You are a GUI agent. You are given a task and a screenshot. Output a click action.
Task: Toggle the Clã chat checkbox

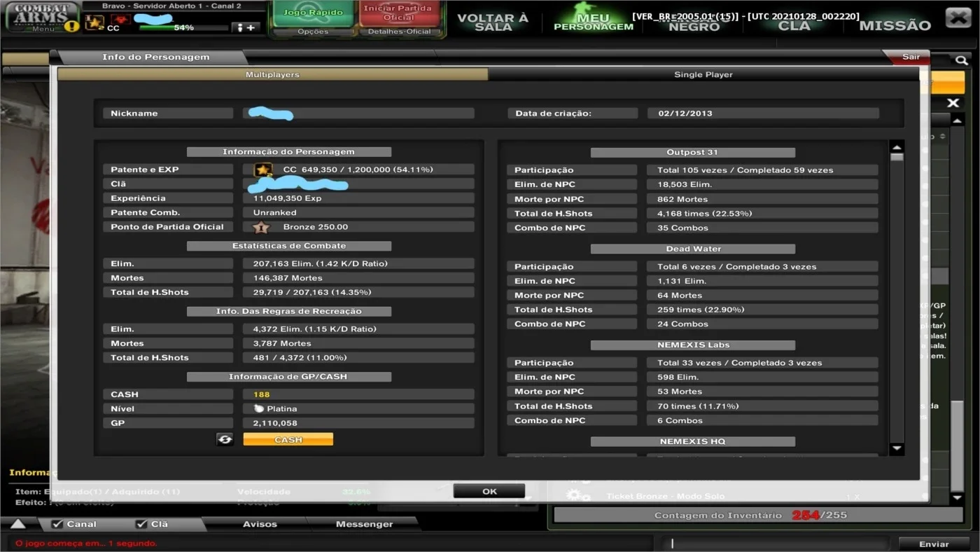click(141, 524)
